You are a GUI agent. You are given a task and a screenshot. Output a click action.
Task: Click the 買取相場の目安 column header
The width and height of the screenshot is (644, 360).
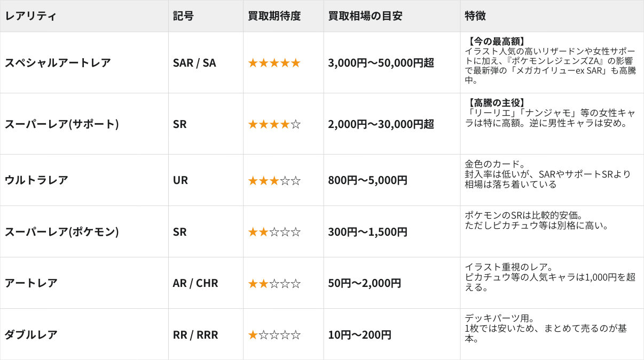tap(365, 16)
